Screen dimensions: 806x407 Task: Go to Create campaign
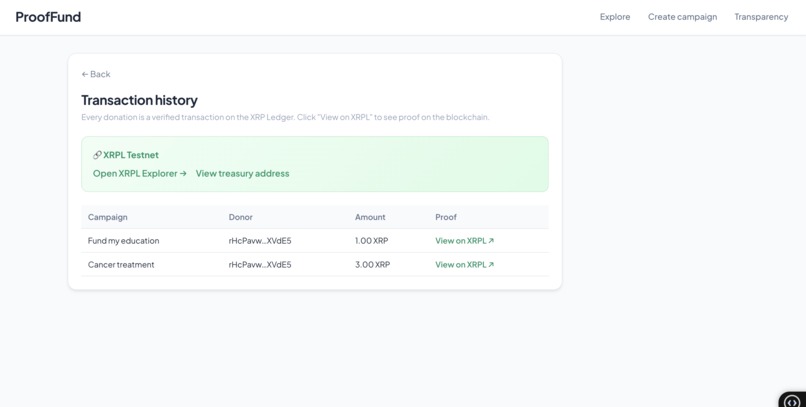(682, 17)
